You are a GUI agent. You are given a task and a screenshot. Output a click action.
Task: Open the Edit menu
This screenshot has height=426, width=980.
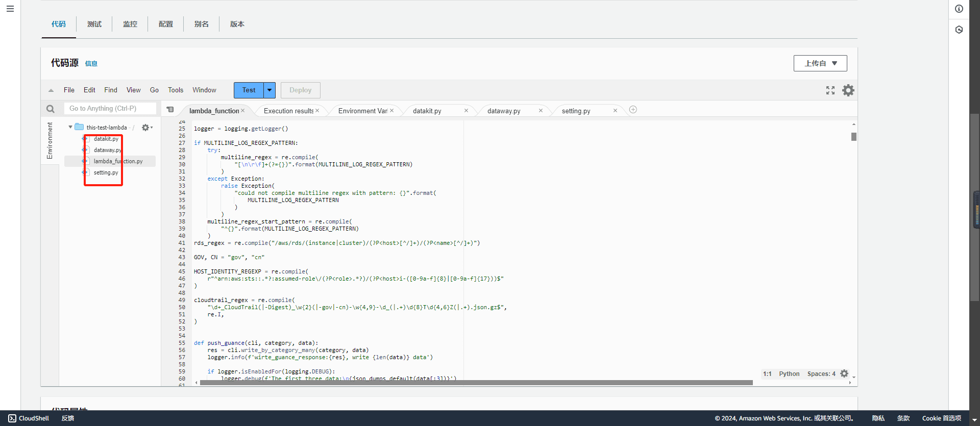tap(89, 90)
